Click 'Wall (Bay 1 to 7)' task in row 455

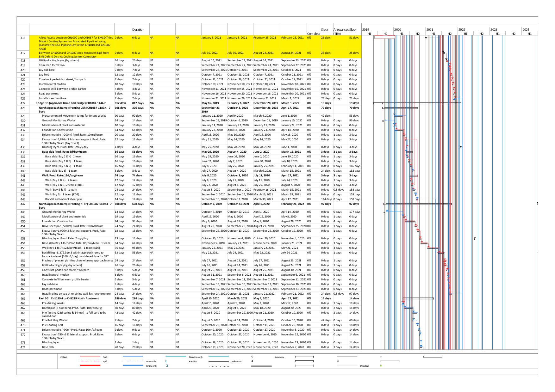tap(71, 248)
